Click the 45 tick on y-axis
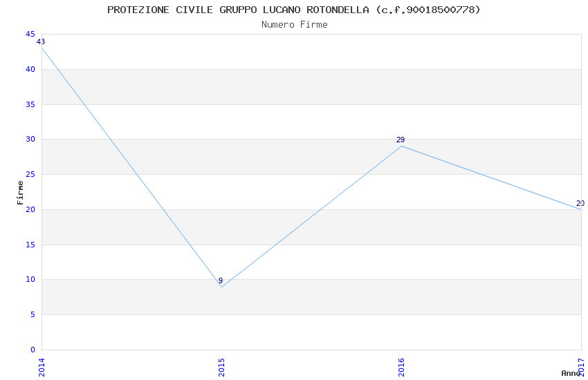The image size is (588, 380). point(30,35)
